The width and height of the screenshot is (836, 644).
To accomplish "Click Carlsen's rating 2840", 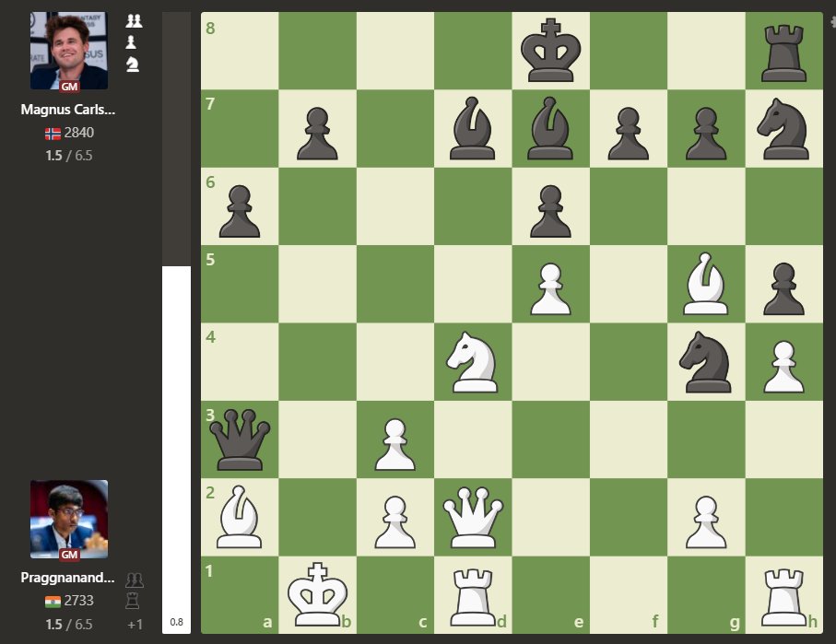I will [79, 133].
